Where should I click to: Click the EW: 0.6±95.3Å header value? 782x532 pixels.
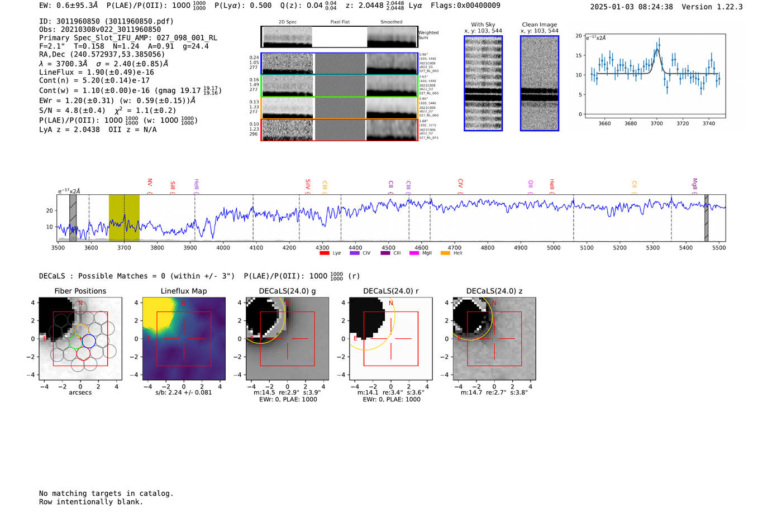[x=68, y=6]
